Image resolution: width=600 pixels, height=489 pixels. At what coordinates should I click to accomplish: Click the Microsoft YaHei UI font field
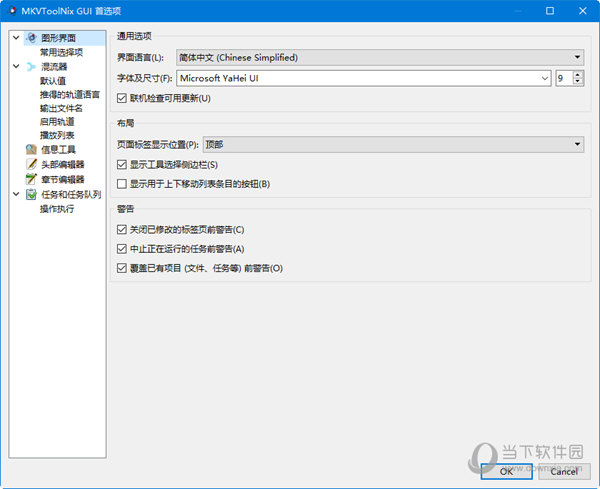click(x=363, y=78)
